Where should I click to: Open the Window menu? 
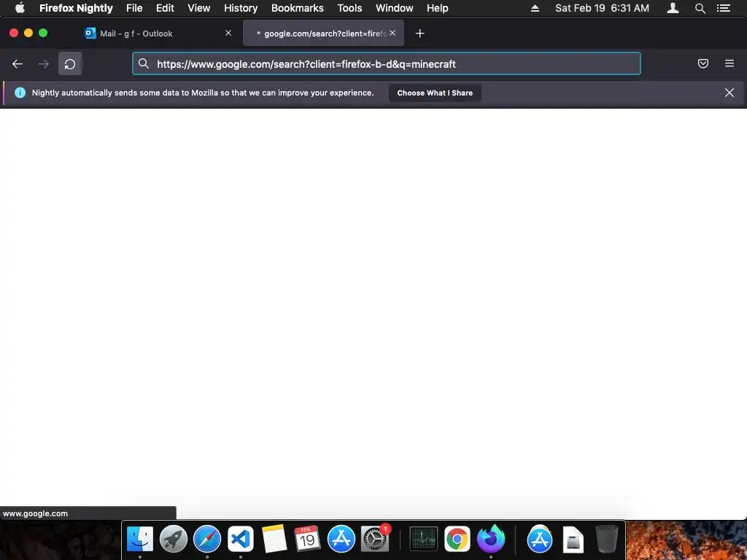[x=394, y=8]
